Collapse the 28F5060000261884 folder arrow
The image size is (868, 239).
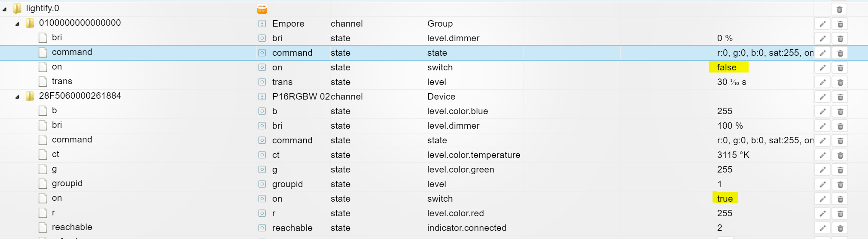tap(18, 97)
